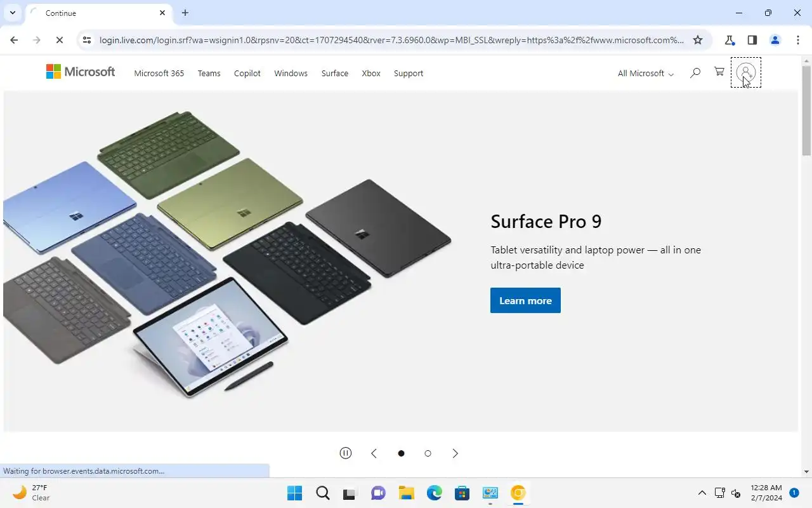Pause the hero carousel

pyautogui.click(x=345, y=453)
